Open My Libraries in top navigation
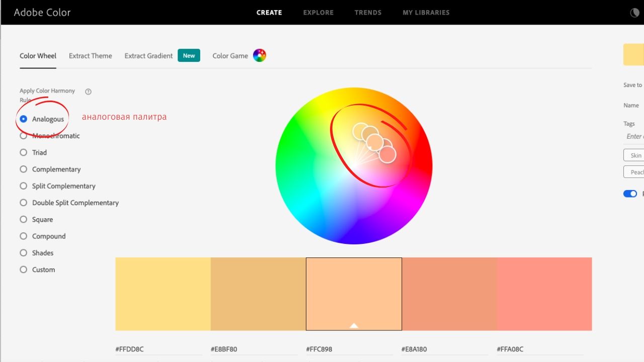The image size is (644, 362). [x=426, y=13]
